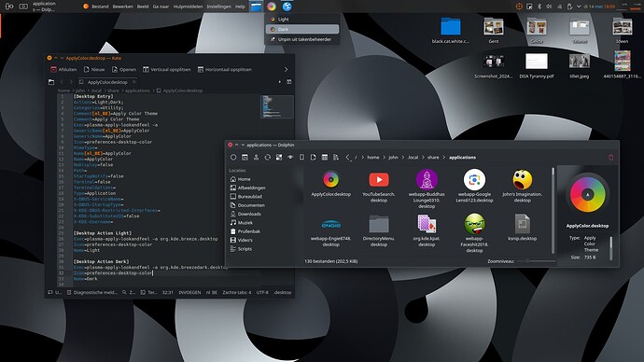Image resolution: width=644 pixels, height=362 pixels.
Task: Click 'home' in the Dolphin breadcrumb
Action: (373, 157)
